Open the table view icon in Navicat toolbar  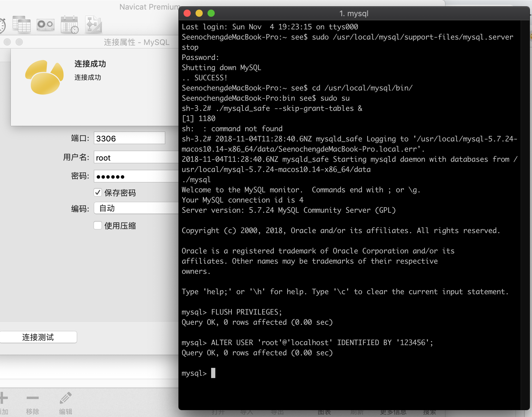[22, 24]
